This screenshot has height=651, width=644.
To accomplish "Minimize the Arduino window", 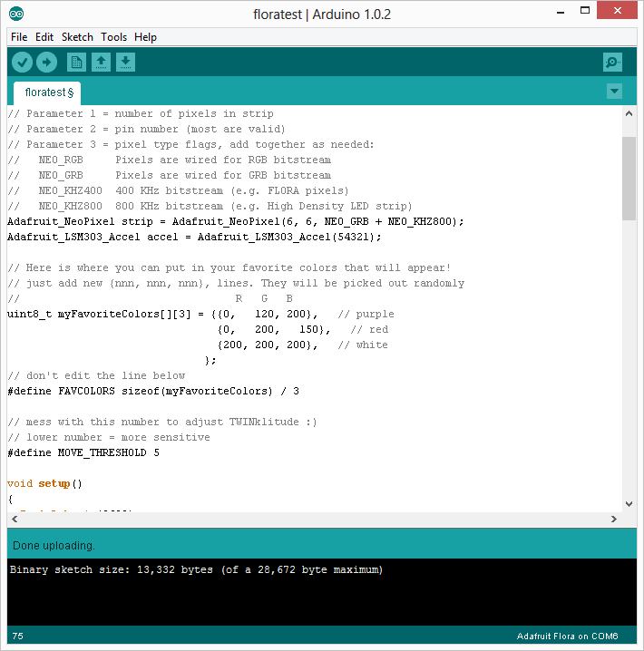I will (x=561, y=13).
